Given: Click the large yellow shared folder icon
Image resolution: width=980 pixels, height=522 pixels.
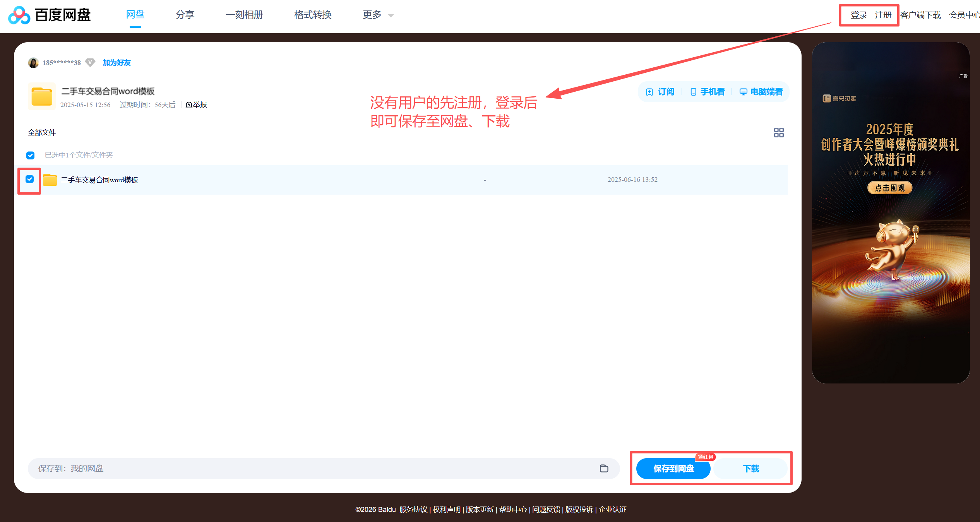Looking at the screenshot, I should click(x=42, y=96).
